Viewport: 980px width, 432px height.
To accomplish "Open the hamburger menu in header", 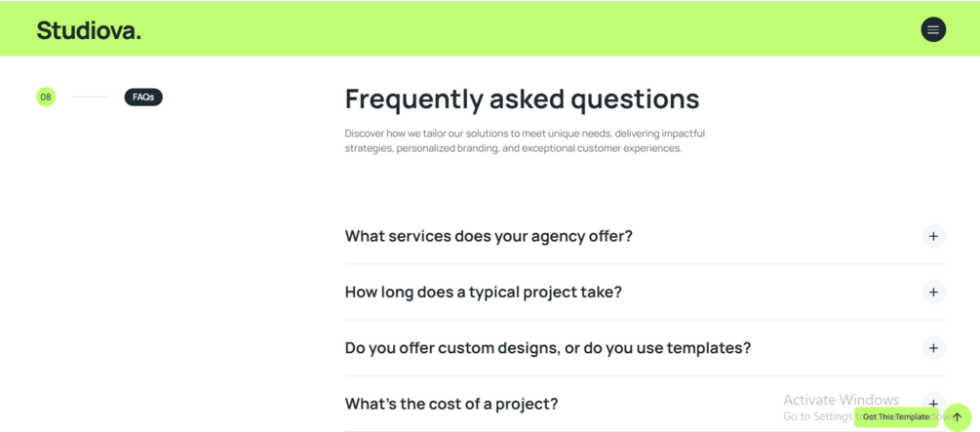I will click(x=933, y=29).
